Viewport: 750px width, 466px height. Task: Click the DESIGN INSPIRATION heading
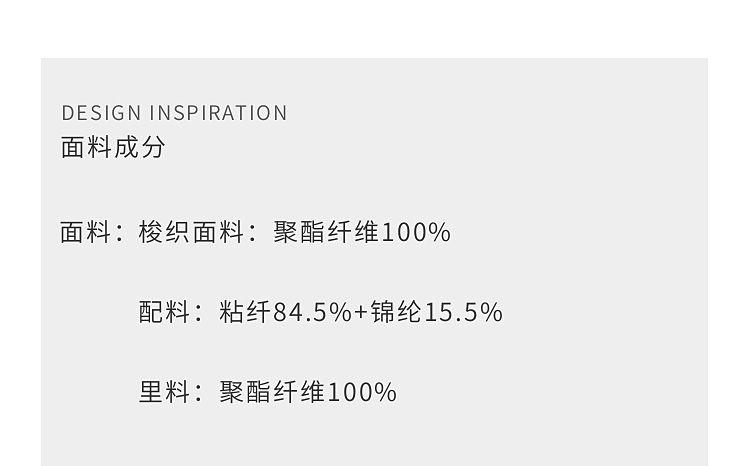(174, 113)
